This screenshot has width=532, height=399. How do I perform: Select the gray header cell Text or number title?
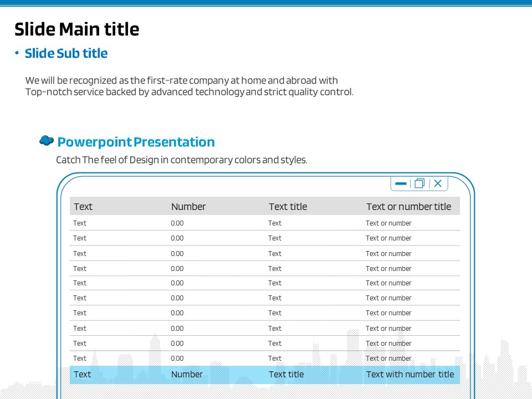point(408,207)
